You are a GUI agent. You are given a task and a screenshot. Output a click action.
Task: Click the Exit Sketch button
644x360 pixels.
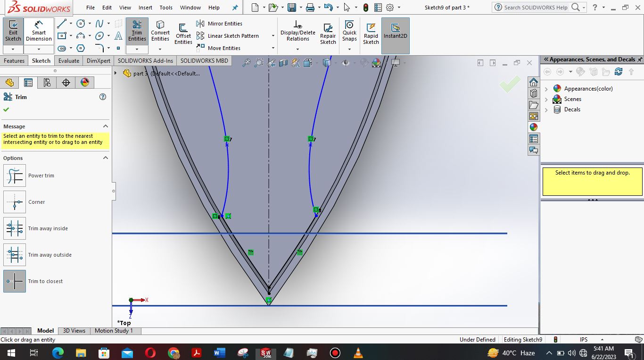click(x=13, y=31)
